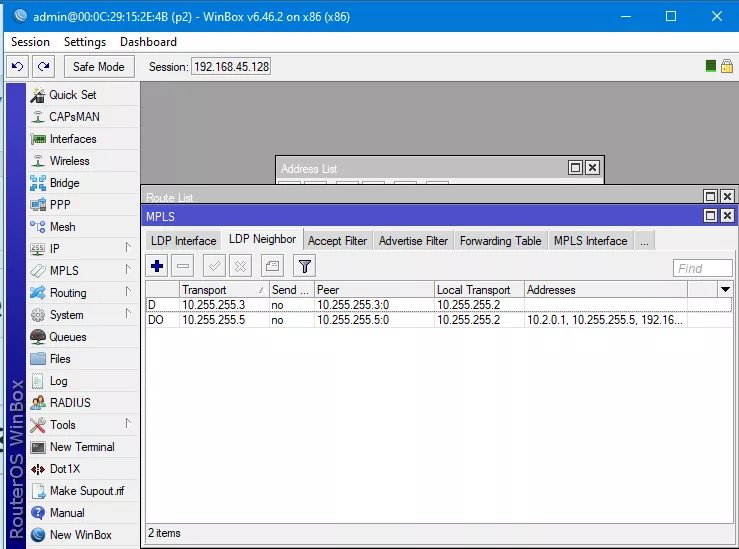The width and height of the screenshot is (739, 549).
Task: Close the Route List window
Action: (x=727, y=196)
